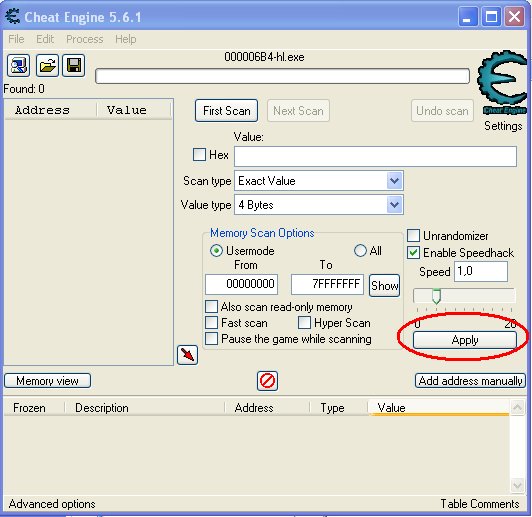The image size is (532, 517).
Task: Click the From address field 00000000
Action: point(242,284)
